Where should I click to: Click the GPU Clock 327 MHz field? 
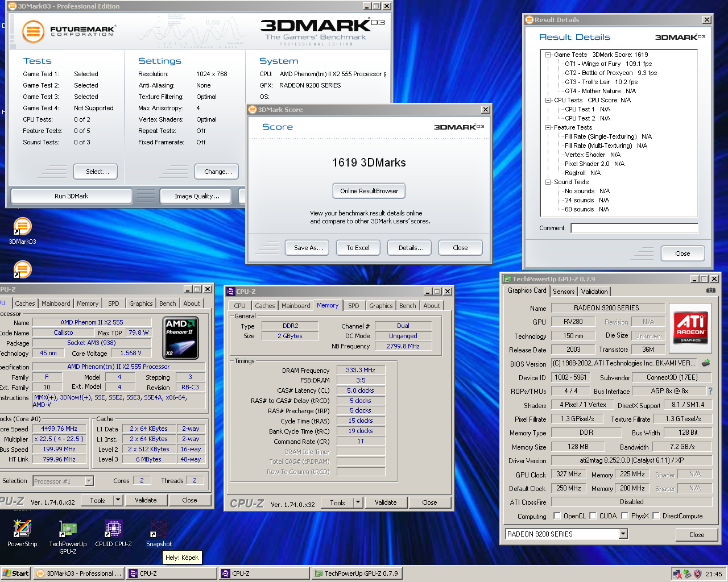[569, 474]
